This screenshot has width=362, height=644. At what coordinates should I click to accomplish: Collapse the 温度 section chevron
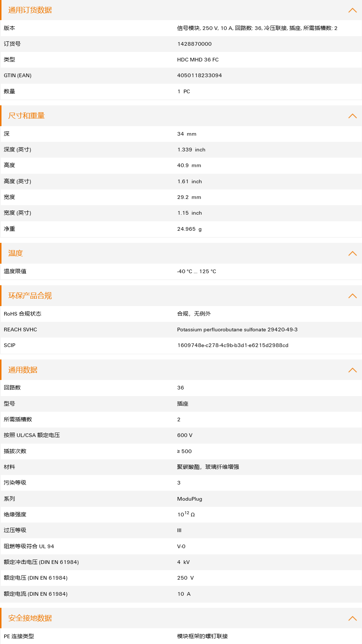click(x=352, y=253)
